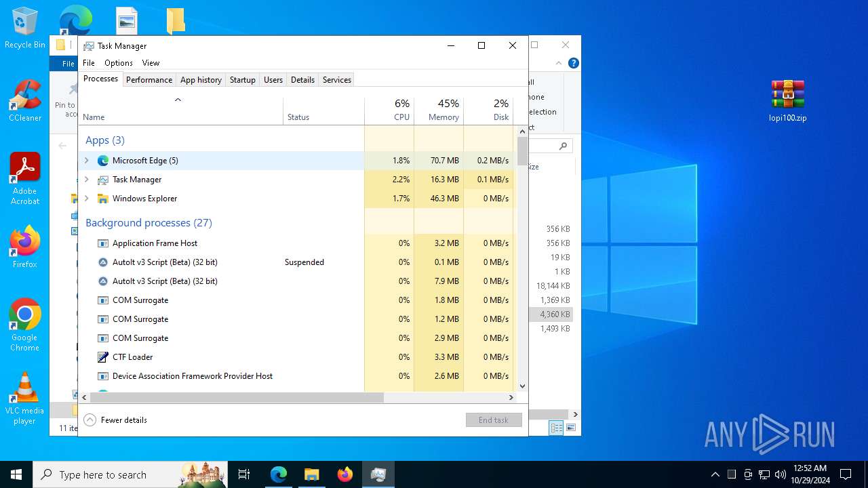Open the CCleaner desktop shortcut

[24, 100]
